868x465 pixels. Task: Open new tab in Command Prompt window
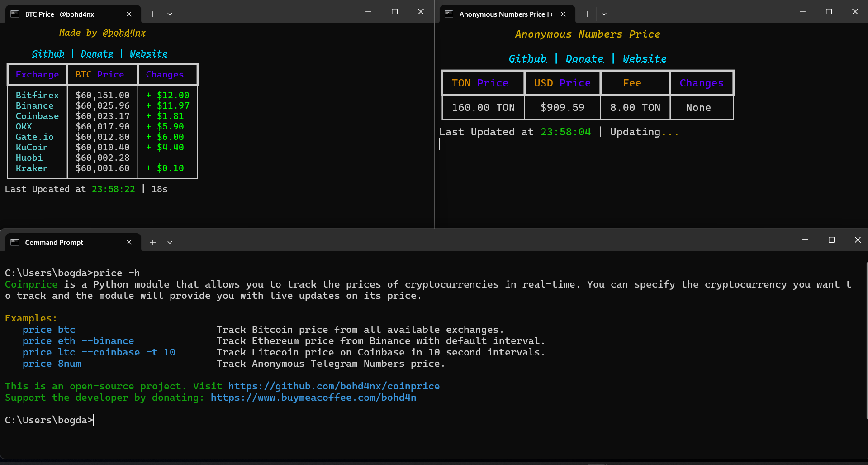pos(153,242)
